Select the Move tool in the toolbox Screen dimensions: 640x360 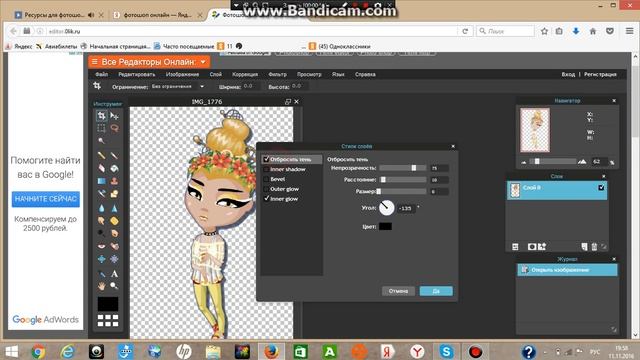point(114,116)
